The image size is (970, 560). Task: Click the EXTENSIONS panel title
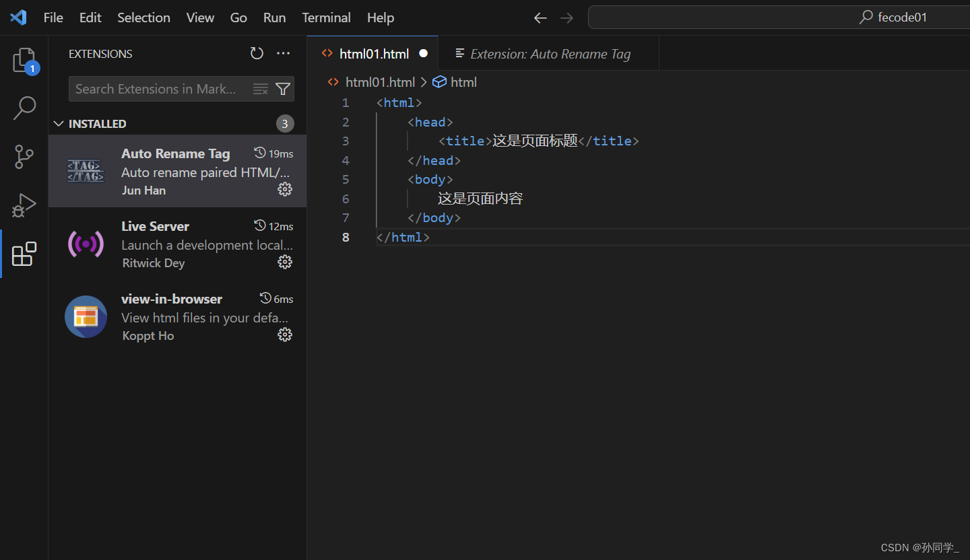pyautogui.click(x=100, y=54)
